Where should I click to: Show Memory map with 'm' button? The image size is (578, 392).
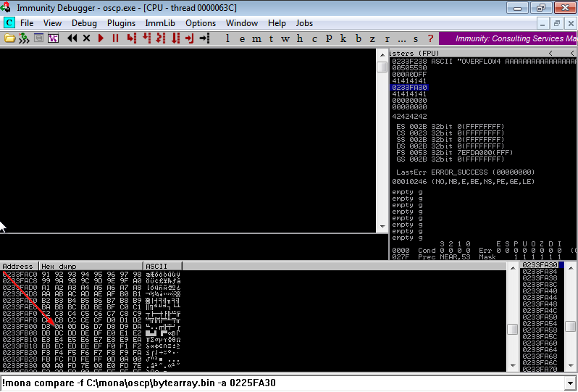(x=256, y=38)
